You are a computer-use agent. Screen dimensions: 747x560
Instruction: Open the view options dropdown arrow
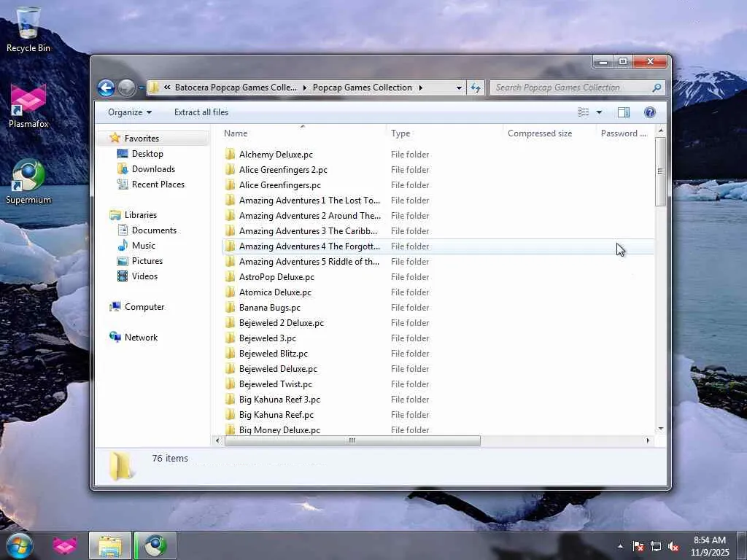[600, 112]
